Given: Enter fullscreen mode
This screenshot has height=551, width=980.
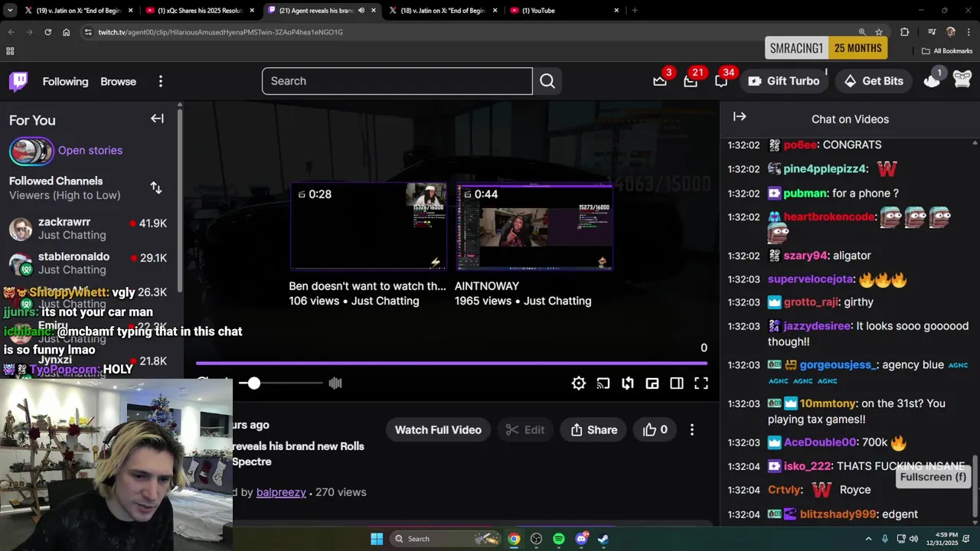Looking at the screenshot, I should click(701, 383).
